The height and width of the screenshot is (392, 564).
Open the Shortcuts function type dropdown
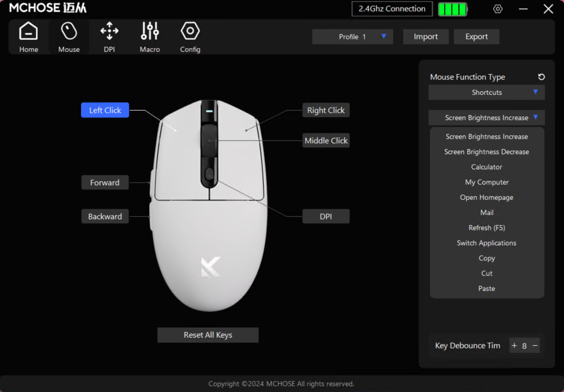tap(486, 92)
